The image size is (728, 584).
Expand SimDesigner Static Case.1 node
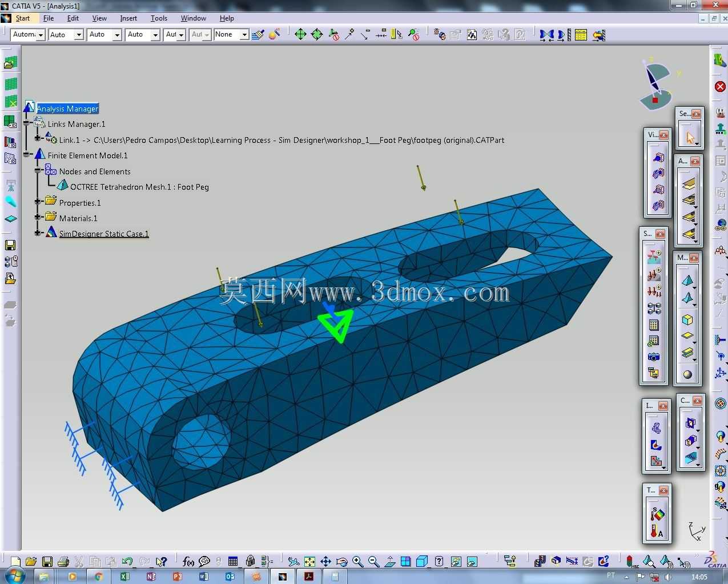(x=38, y=233)
